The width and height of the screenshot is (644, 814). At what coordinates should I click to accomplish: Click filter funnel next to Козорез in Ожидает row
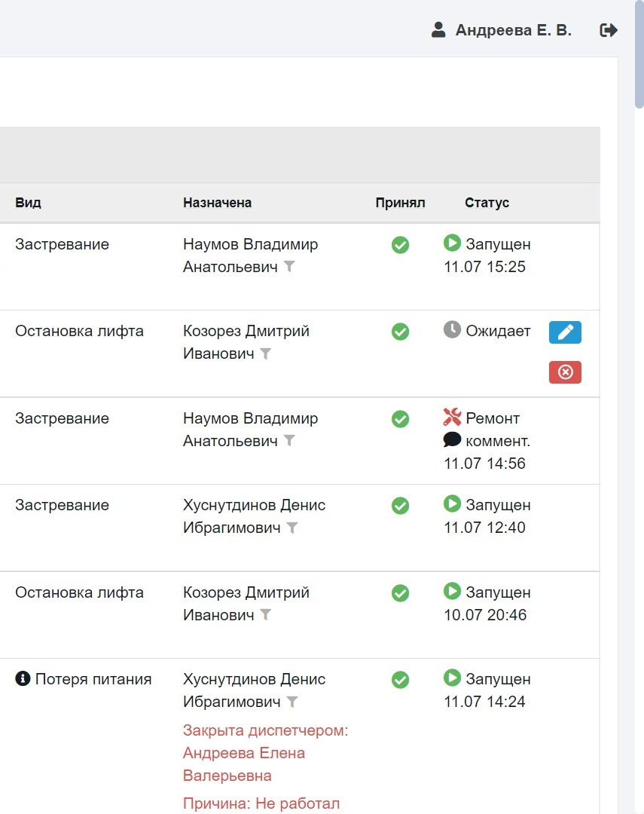265,354
